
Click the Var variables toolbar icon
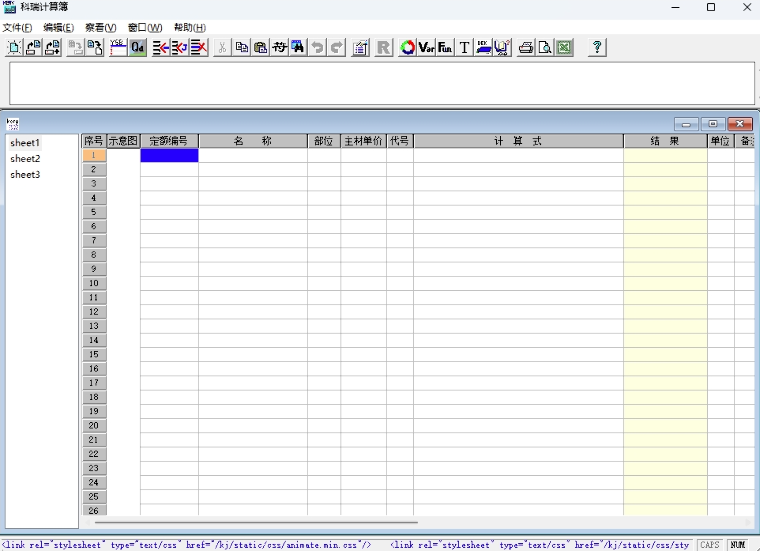(426, 47)
